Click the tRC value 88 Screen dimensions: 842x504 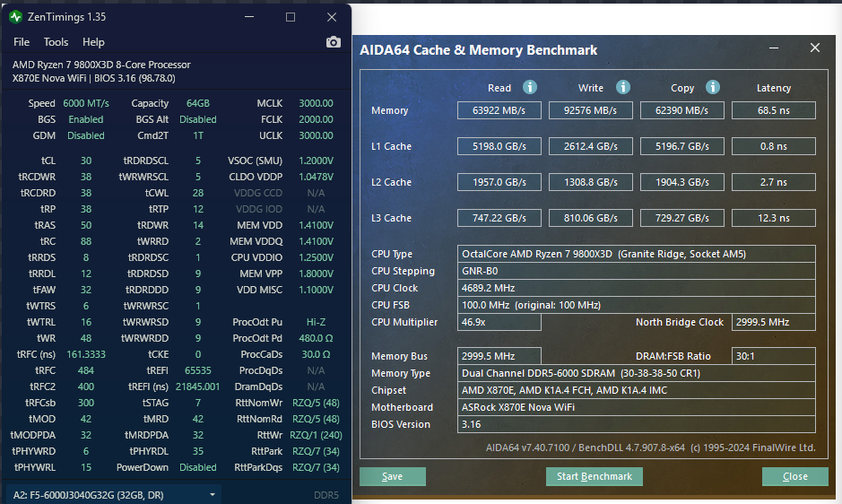tap(86, 241)
